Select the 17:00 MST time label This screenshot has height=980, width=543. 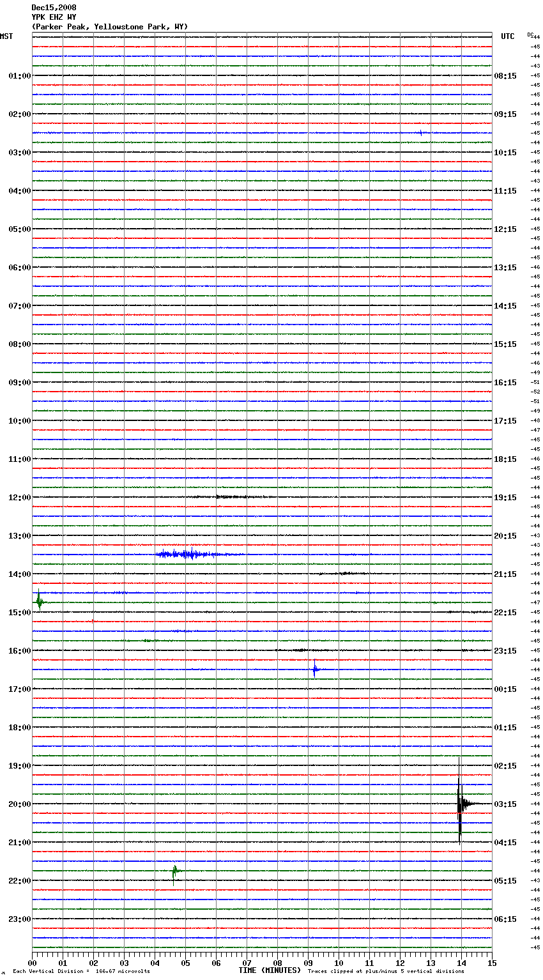click(x=19, y=689)
